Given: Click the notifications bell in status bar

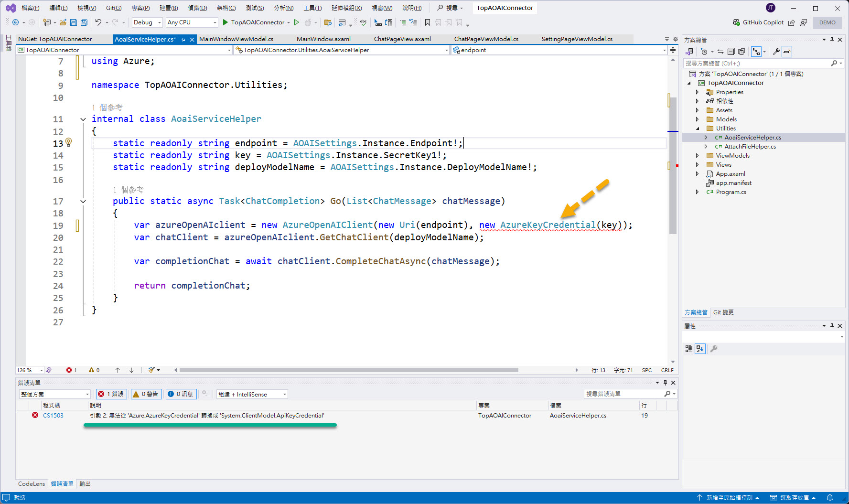Looking at the screenshot, I should 830,498.
